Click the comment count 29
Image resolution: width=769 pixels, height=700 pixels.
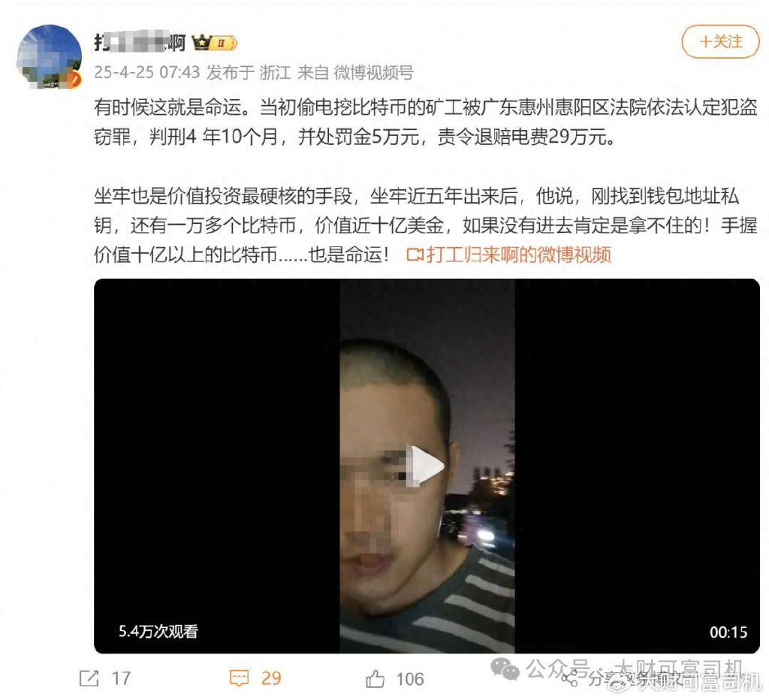pos(270,678)
